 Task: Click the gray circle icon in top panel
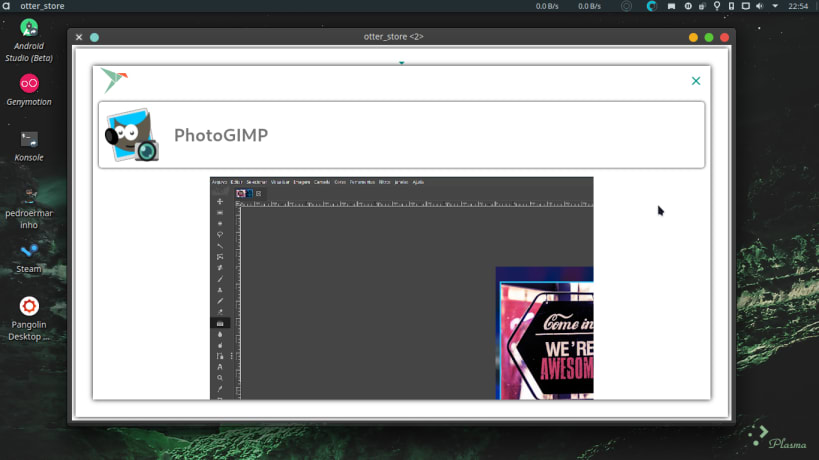pos(626,6)
